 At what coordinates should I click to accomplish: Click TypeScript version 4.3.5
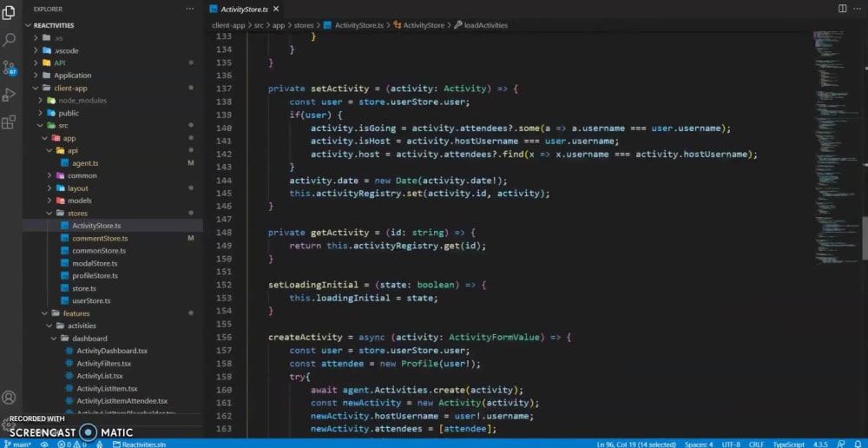point(820,445)
